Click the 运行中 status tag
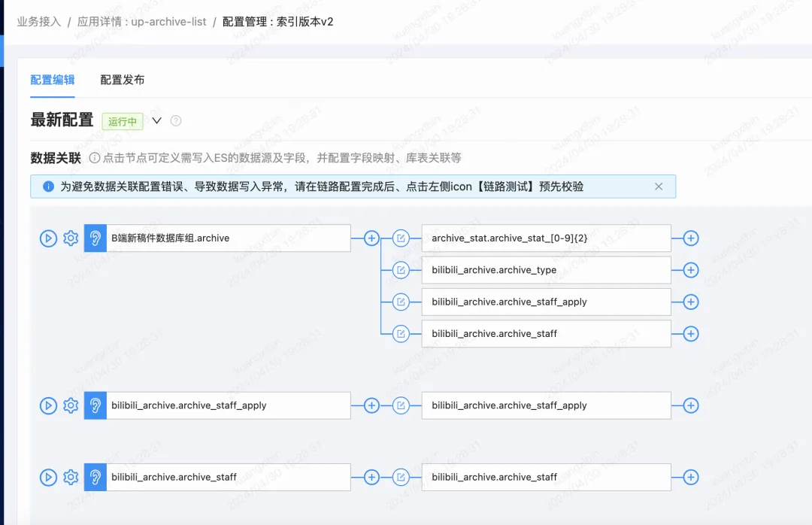This screenshot has height=525, width=812. click(123, 121)
